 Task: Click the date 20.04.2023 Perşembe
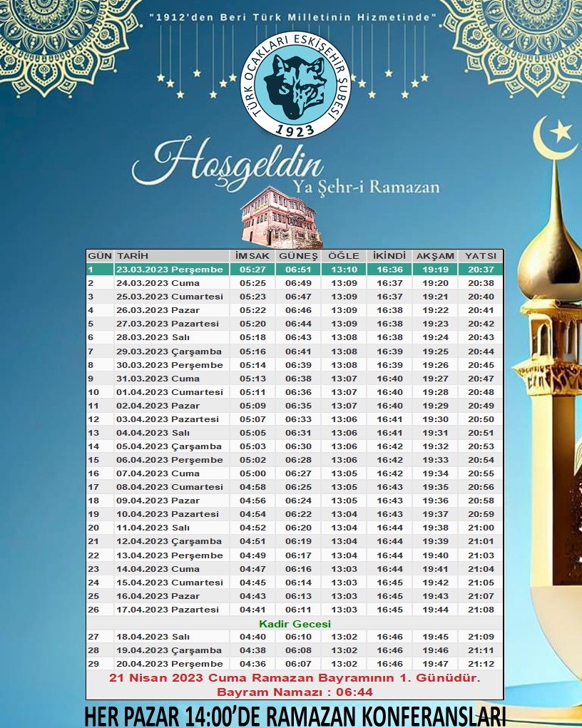(x=170, y=663)
